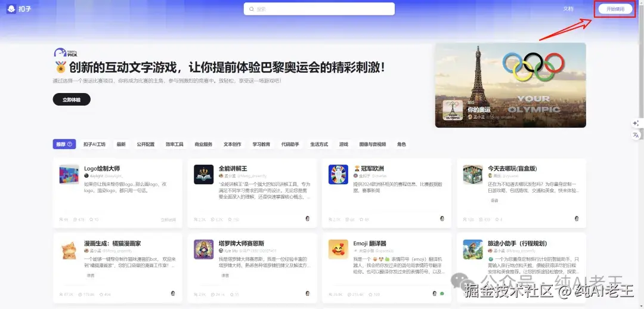Select the 文本创作 tab
Viewport: 644px width, 309px height.
pyautogui.click(x=233, y=144)
